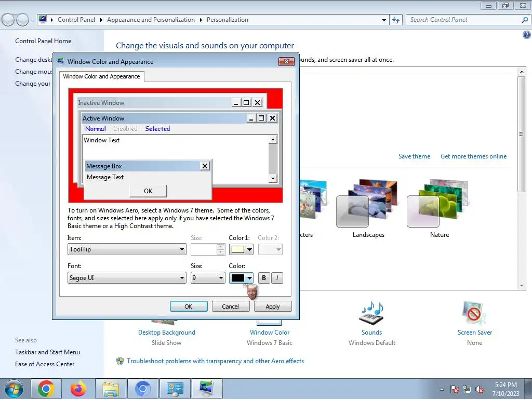The image size is (532, 399).
Task: Click the themes list scrollbar down arrow
Action: point(522,286)
